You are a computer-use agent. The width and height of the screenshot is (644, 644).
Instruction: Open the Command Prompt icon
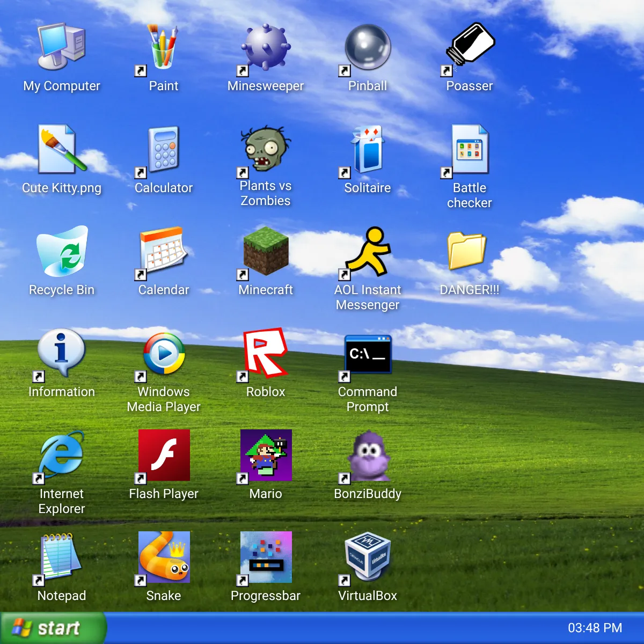coord(368,353)
